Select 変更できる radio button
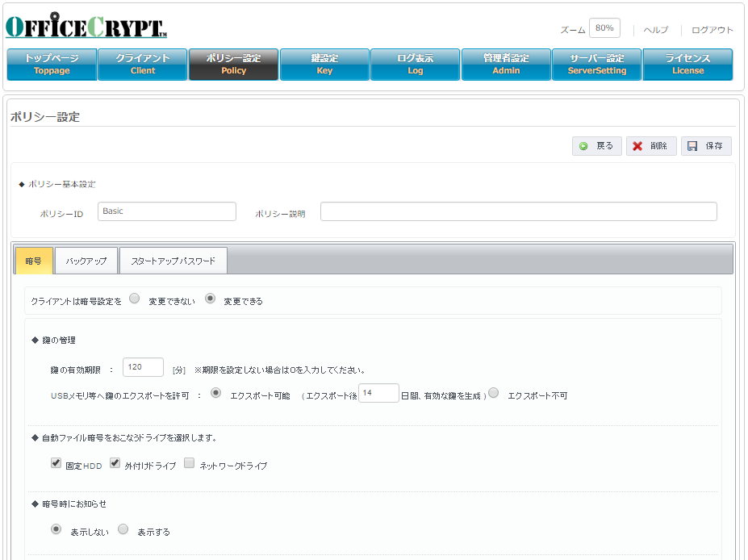Viewport: 748px width, 560px height. tap(210, 299)
